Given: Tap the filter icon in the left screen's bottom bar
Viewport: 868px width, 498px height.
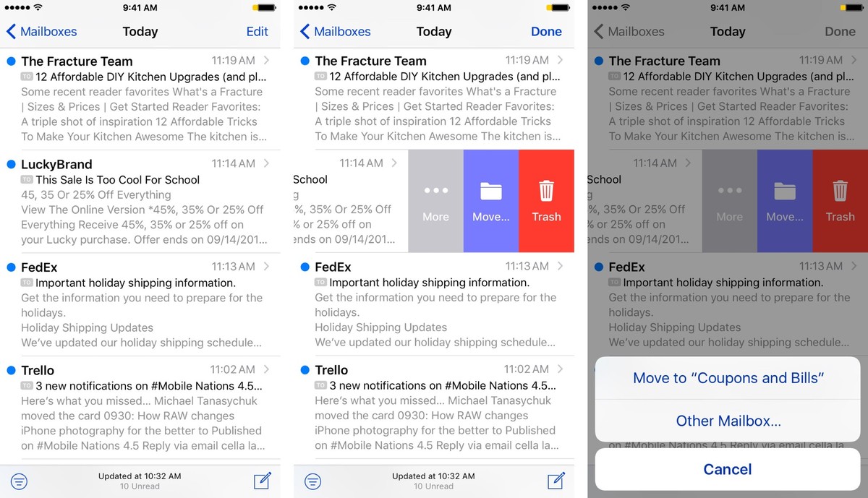Looking at the screenshot, I should 19,481.
